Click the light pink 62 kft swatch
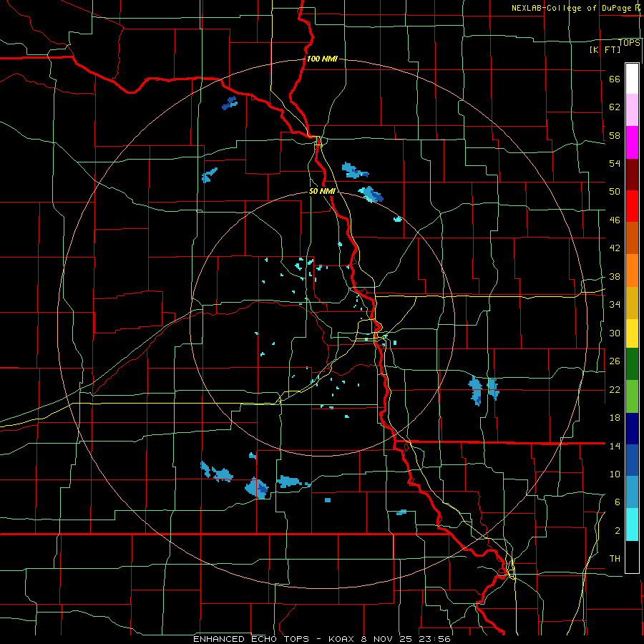The width and height of the screenshot is (644, 644). pos(632,109)
